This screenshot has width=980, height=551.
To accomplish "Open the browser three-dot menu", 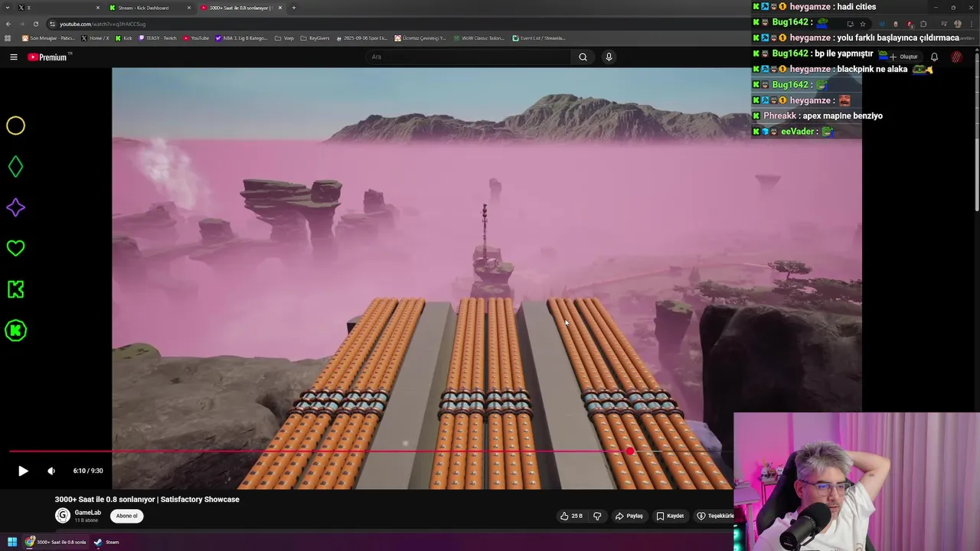I will coord(972,24).
